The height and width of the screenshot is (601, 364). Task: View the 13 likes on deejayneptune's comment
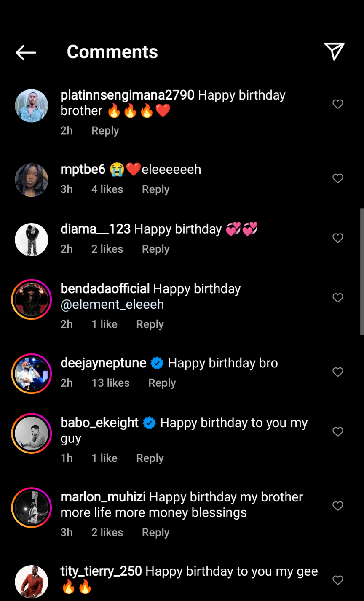[x=110, y=383]
